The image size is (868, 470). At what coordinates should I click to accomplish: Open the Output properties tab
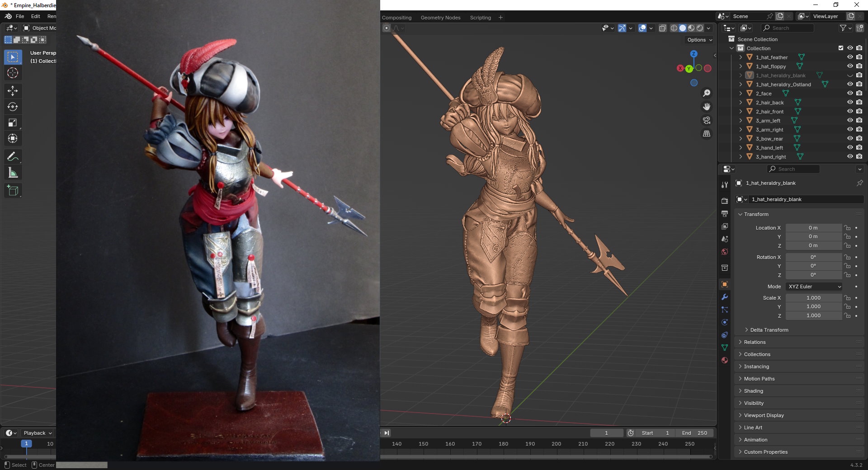(725, 213)
